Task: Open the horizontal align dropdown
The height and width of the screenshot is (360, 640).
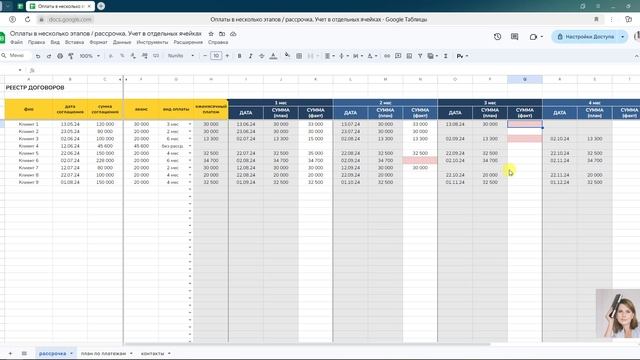Action: tap(329, 56)
